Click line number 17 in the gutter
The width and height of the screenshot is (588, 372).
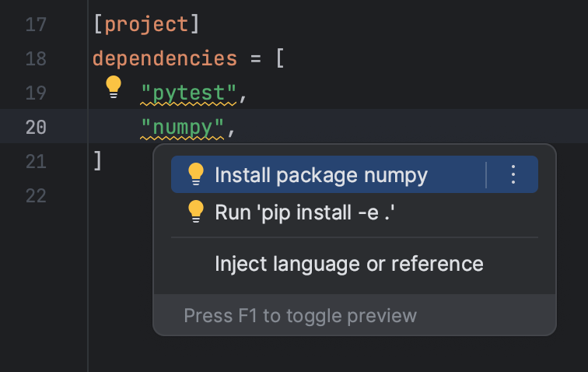(36, 24)
